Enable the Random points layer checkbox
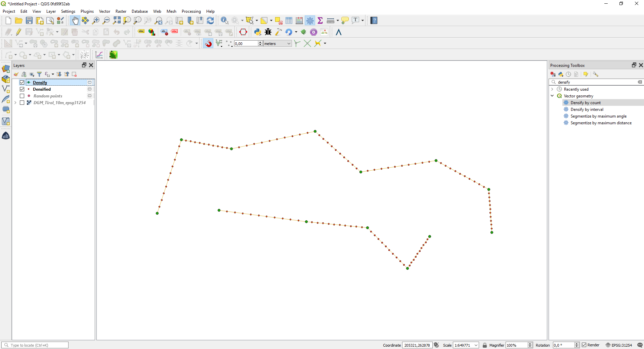 (22, 96)
